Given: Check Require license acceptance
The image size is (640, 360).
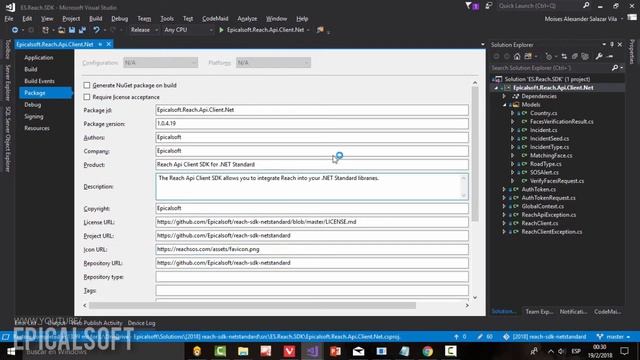Looking at the screenshot, I should click(x=87, y=97).
